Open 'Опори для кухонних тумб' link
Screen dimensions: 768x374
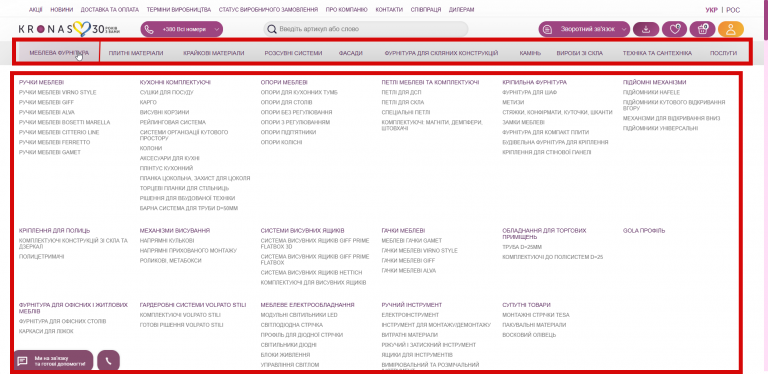coord(299,93)
